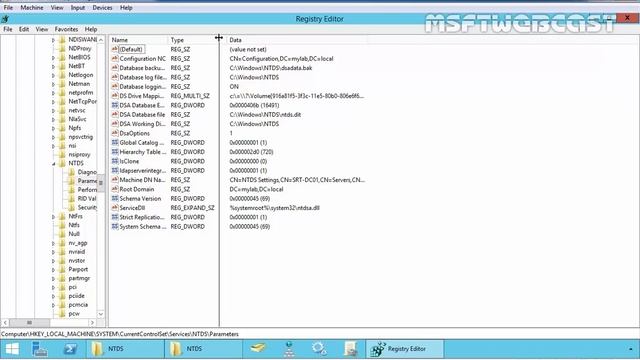
Task: Select the Database loggin... value name
Action: (x=142, y=87)
